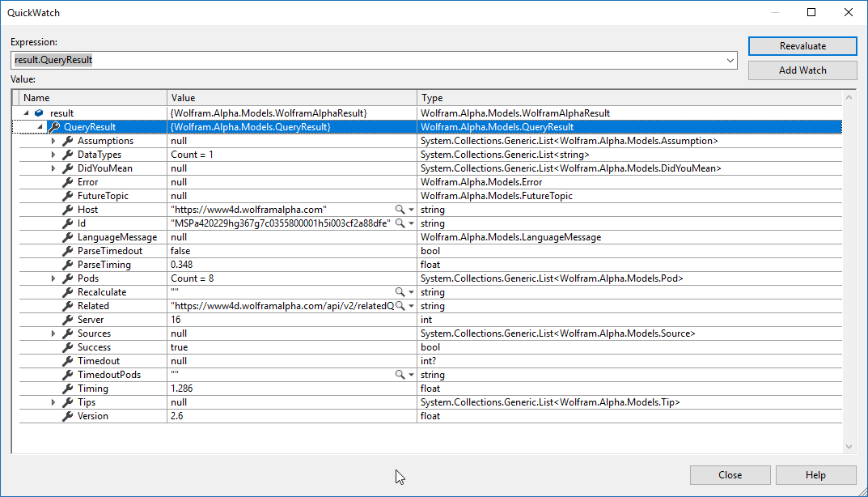Click the wrench icon beside Tips
This screenshot has height=497, width=868.
67,402
